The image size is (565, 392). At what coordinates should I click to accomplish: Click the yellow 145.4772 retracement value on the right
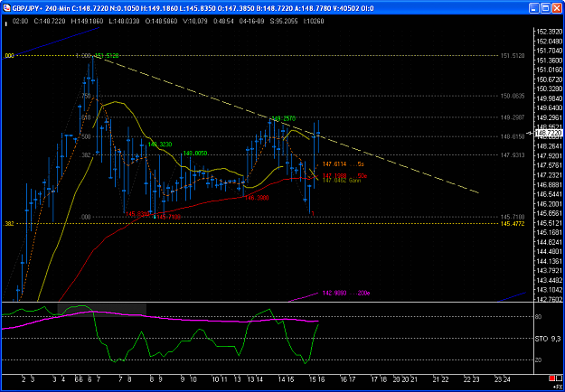tap(513, 224)
